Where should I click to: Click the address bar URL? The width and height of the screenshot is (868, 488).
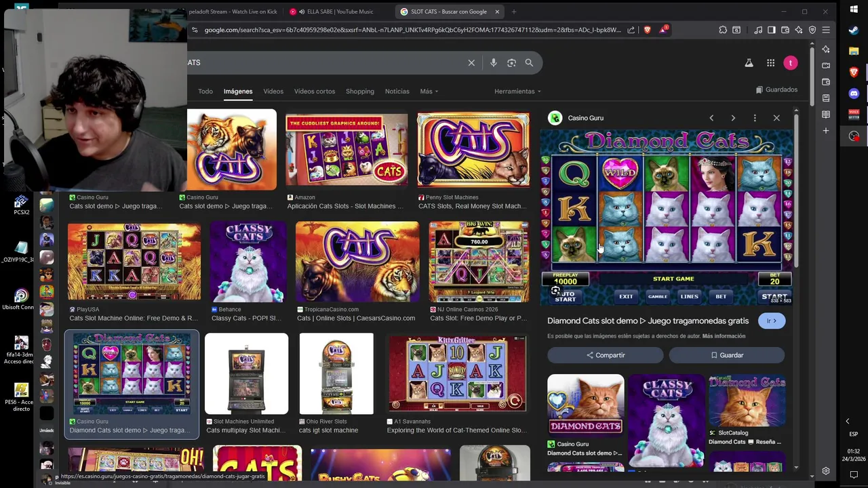412,30
